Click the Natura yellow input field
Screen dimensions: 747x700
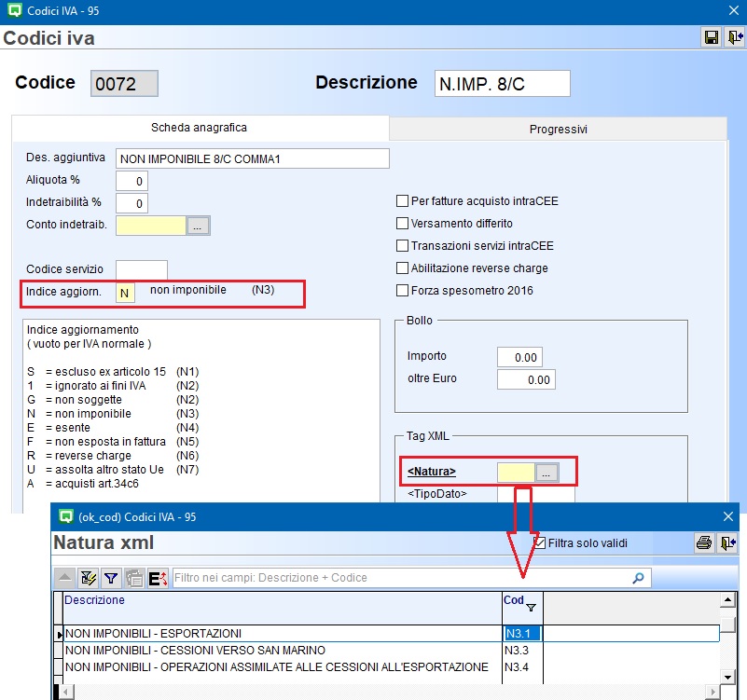[x=516, y=473]
